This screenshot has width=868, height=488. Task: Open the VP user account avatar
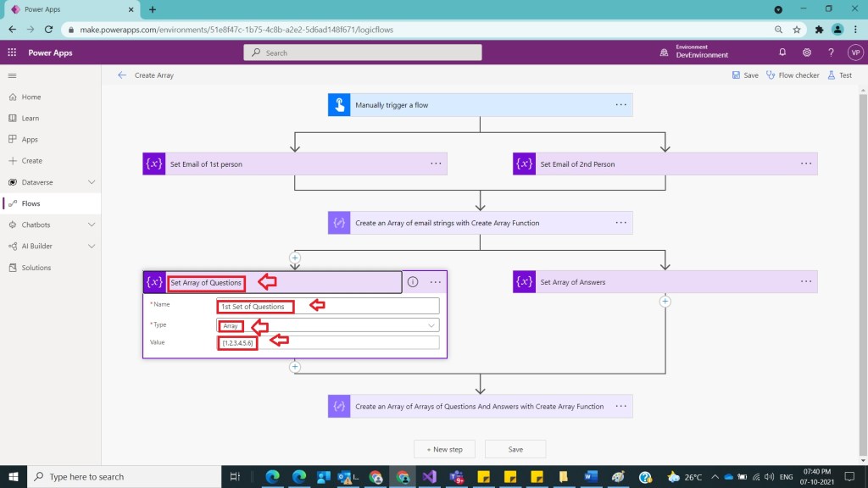coord(855,52)
